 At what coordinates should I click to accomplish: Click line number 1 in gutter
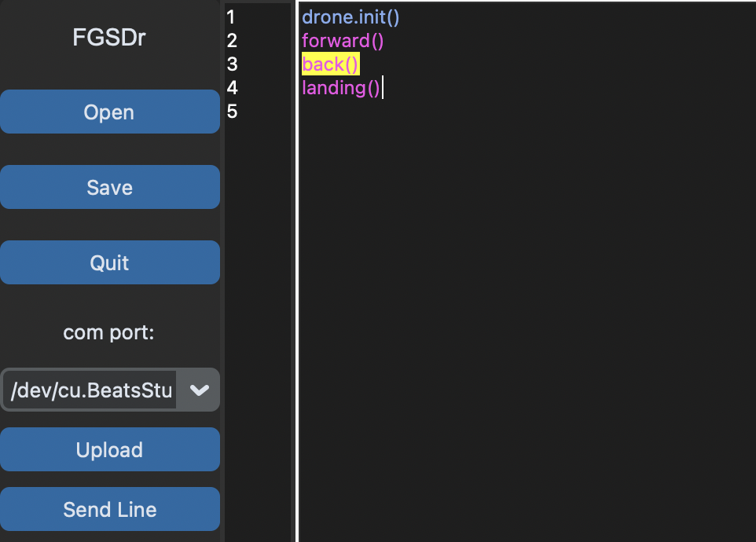[x=231, y=16]
